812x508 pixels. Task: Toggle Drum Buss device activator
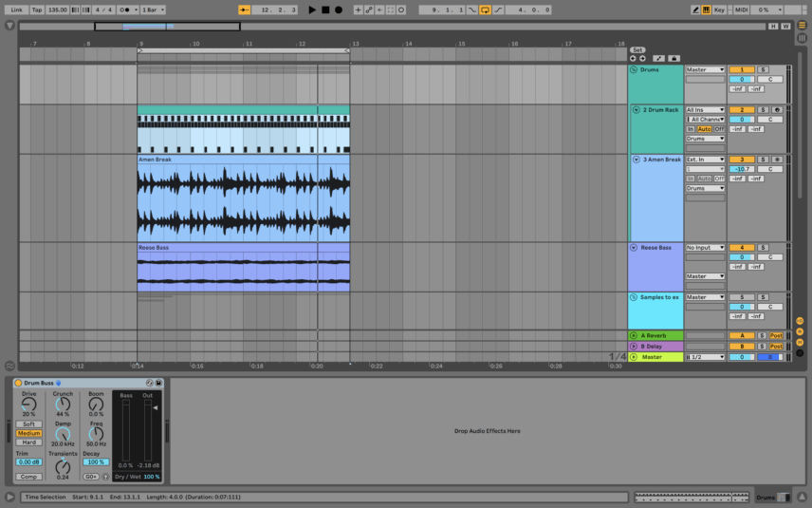pyautogui.click(x=18, y=383)
